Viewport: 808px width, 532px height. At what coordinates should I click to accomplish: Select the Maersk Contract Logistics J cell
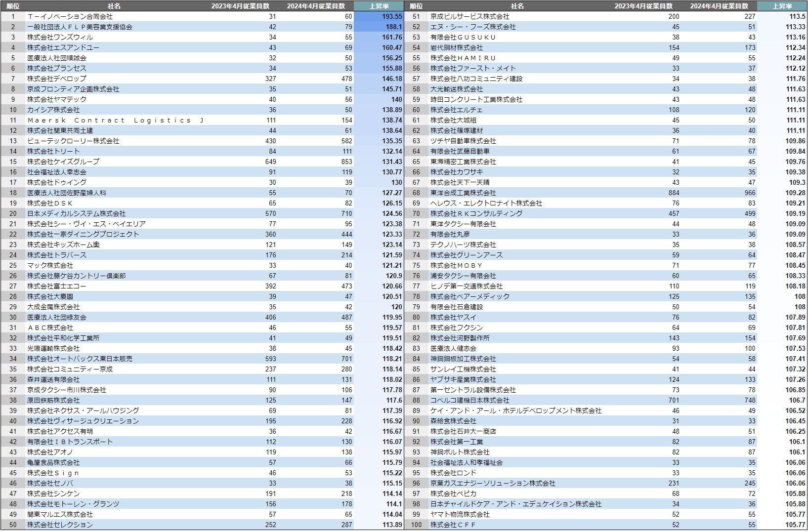coord(116,120)
